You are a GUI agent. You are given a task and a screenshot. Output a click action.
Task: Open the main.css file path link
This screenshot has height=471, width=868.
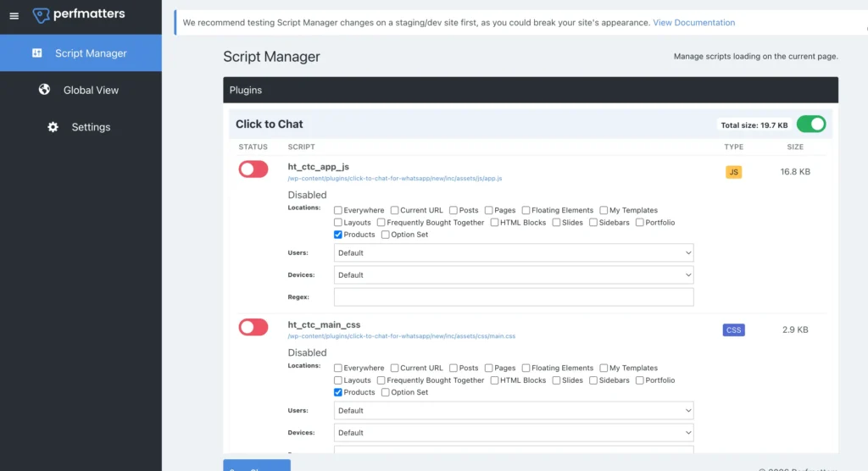click(401, 336)
